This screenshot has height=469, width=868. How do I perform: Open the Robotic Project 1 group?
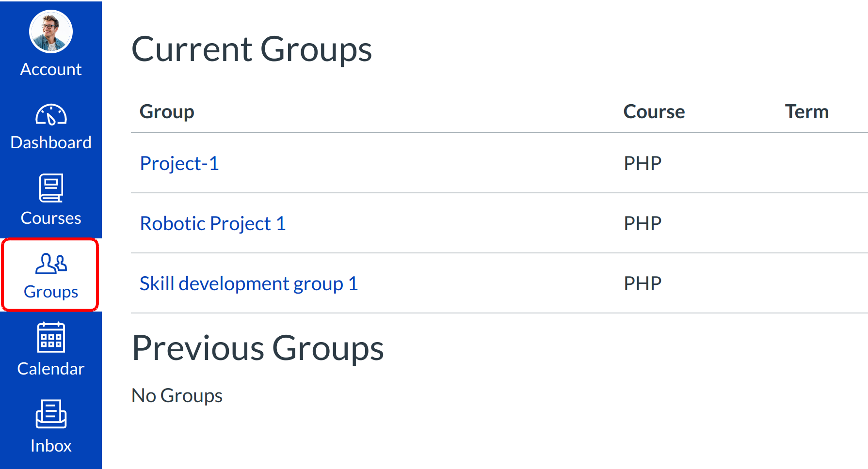(x=213, y=223)
